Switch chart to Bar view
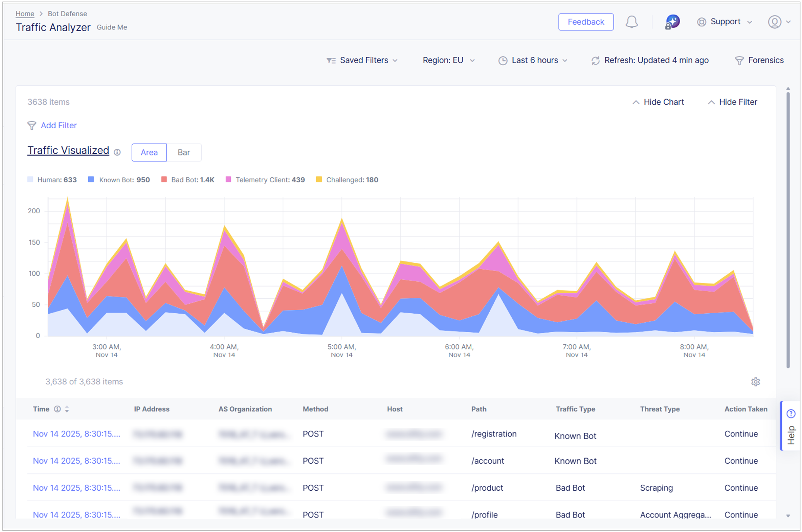 [184, 152]
